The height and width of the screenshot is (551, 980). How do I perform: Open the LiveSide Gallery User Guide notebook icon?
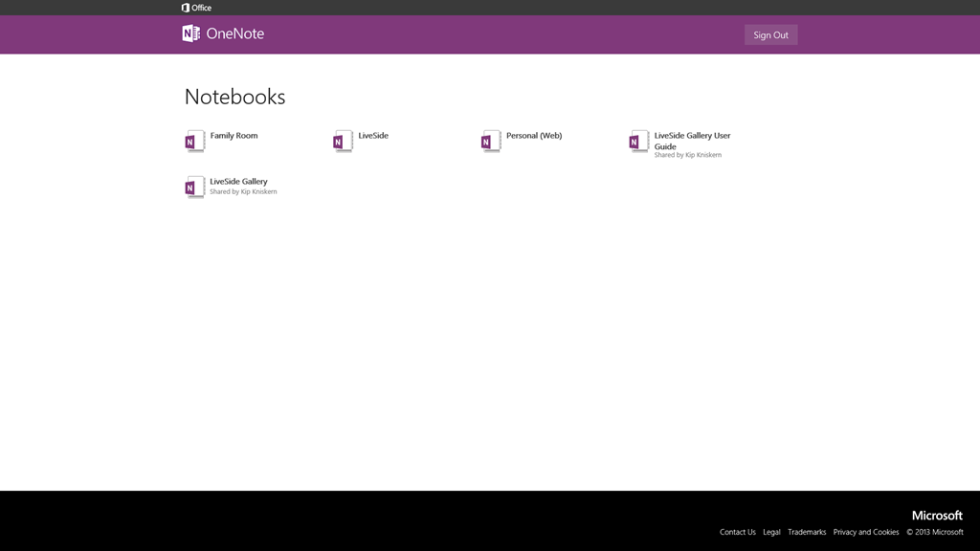(638, 142)
